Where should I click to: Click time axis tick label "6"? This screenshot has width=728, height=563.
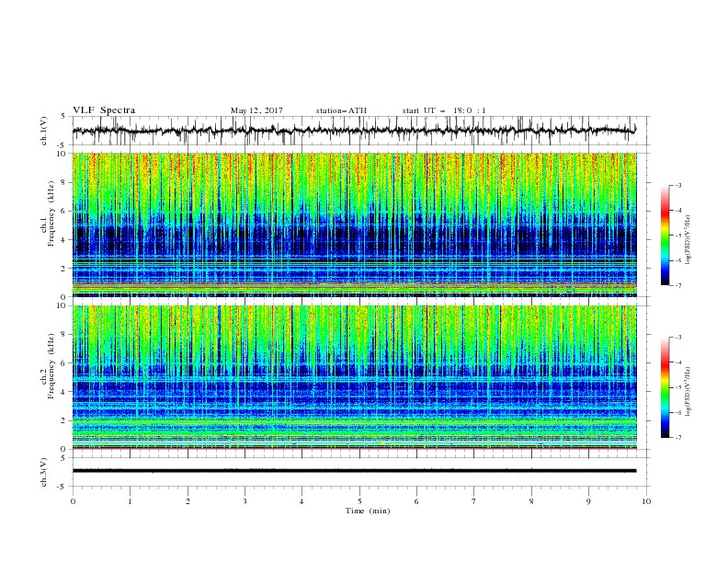pos(416,501)
